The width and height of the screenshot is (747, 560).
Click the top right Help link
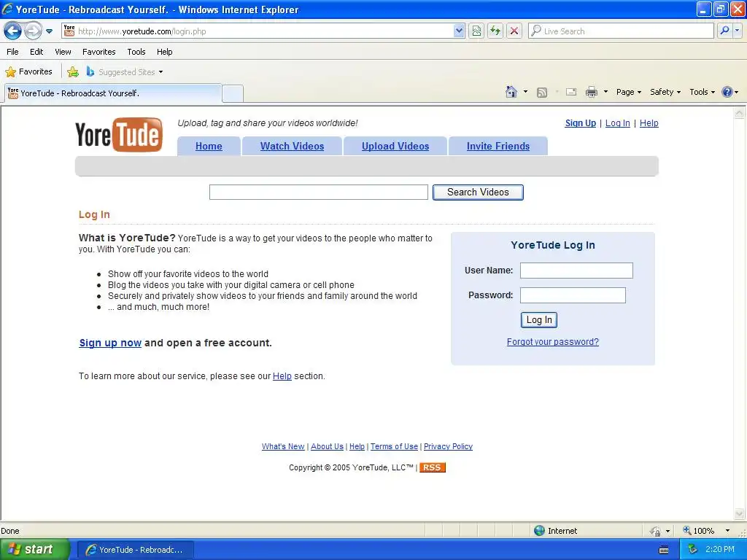point(649,122)
